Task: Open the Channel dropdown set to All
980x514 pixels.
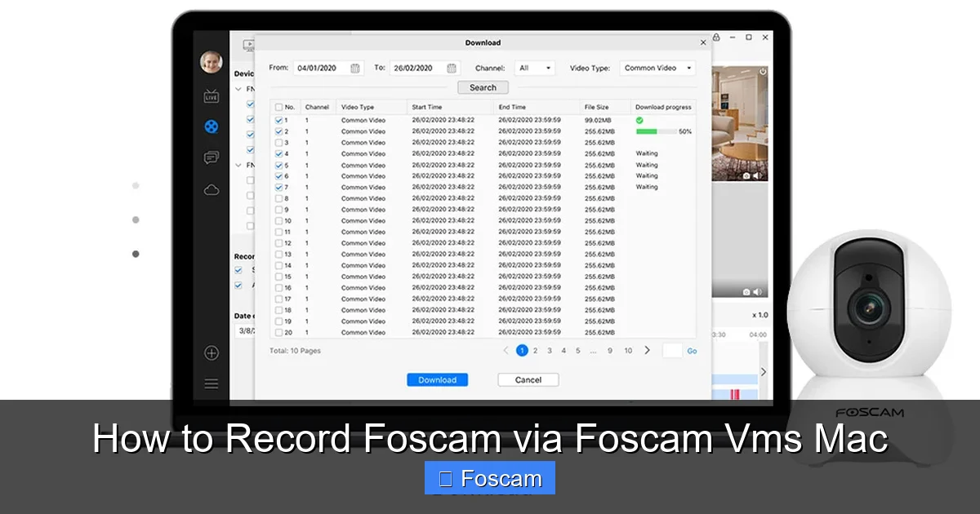Action: coord(534,68)
